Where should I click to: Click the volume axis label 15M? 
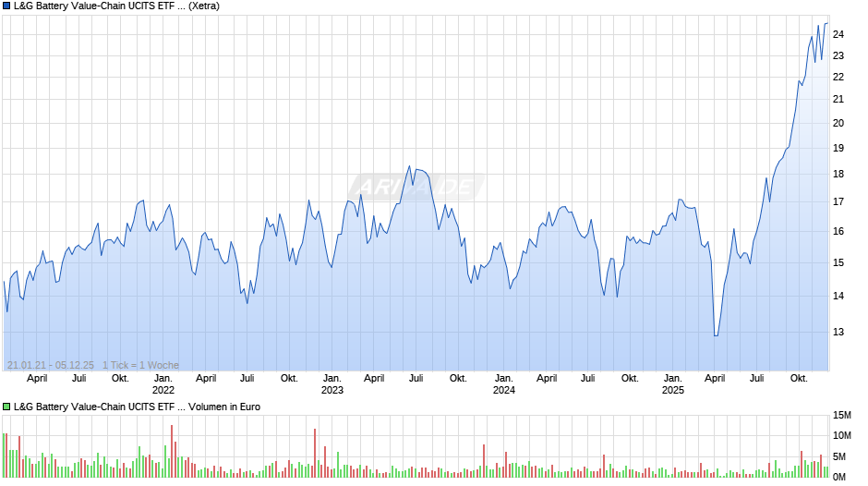842,415
